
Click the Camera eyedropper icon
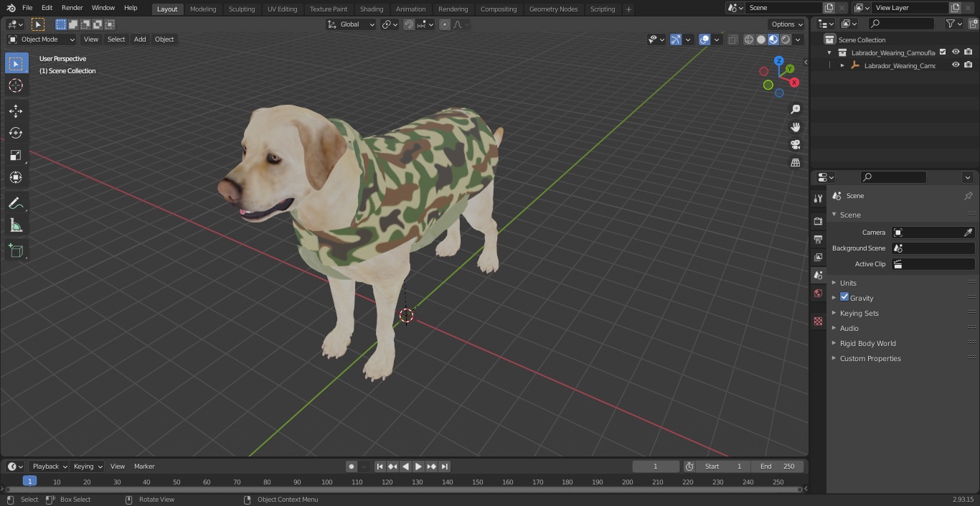click(968, 233)
